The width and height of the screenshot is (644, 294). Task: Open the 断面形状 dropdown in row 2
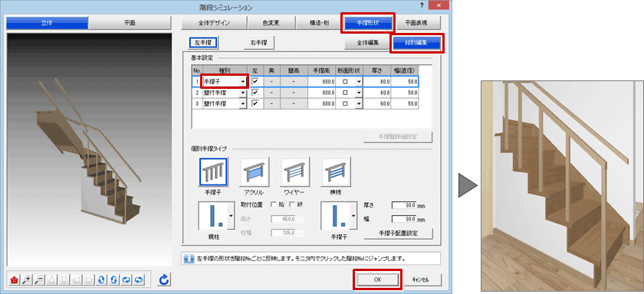pos(359,93)
